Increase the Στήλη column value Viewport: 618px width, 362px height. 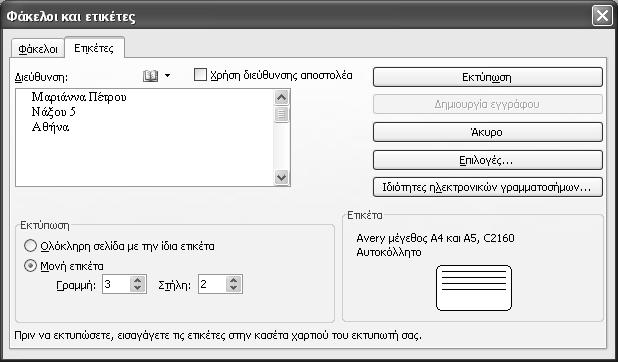[x=233, y=280]
